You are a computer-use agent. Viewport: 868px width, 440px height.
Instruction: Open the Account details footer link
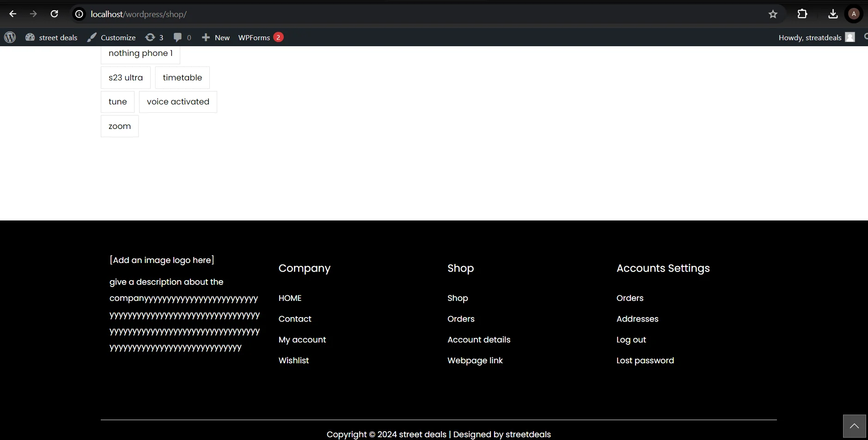point(479,340)
